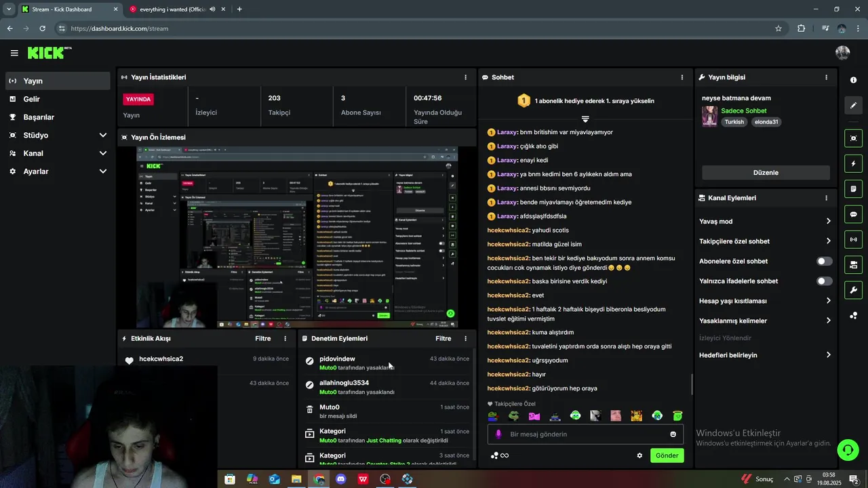Open a new browser tab

pyautogui.click(x=239, y=9)
